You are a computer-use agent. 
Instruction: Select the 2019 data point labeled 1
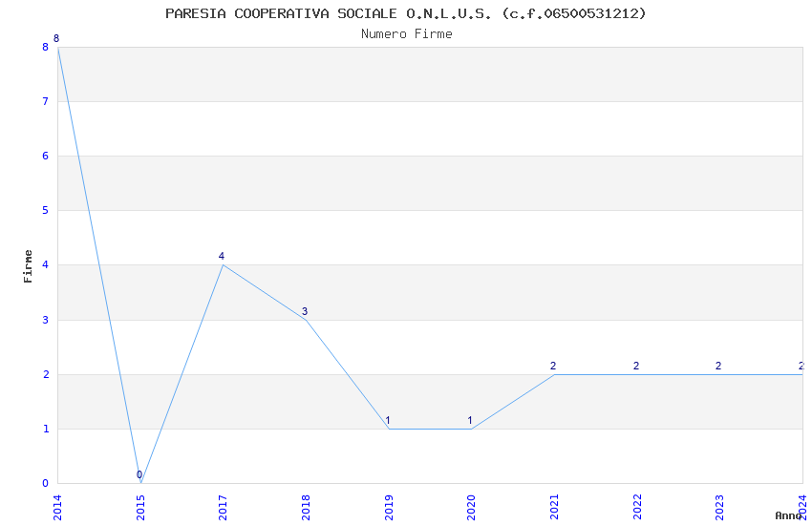tap(389, 429)
